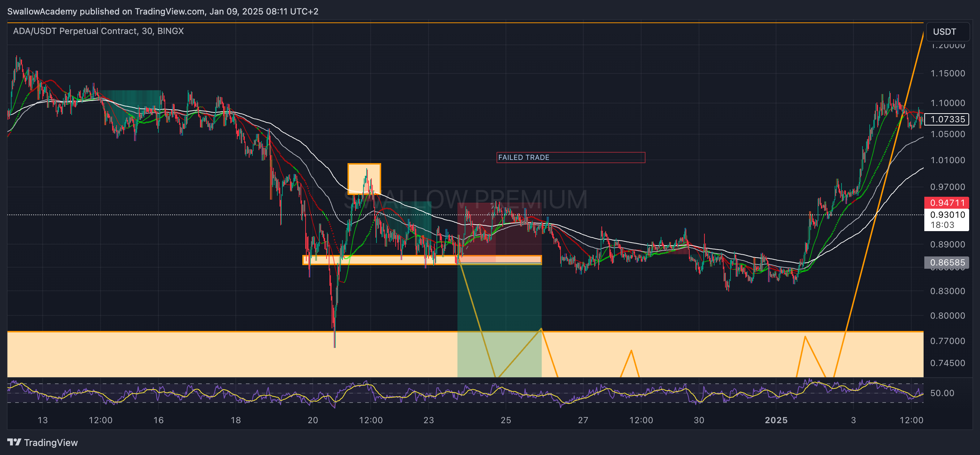
Task: Click the red price label 0.94711
Action: pyautogui.click(x=947, y=203)
